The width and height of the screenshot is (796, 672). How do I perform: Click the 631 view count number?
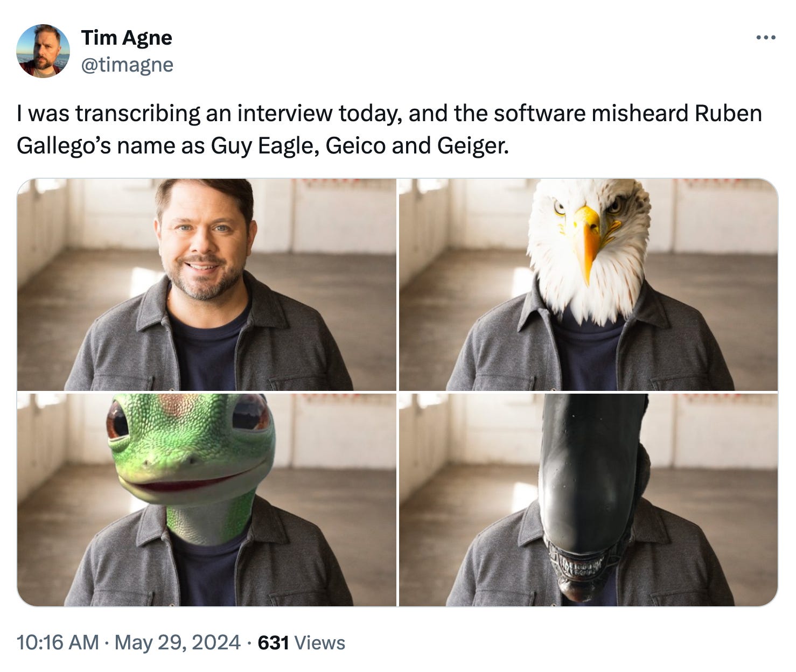coord(274,642)
